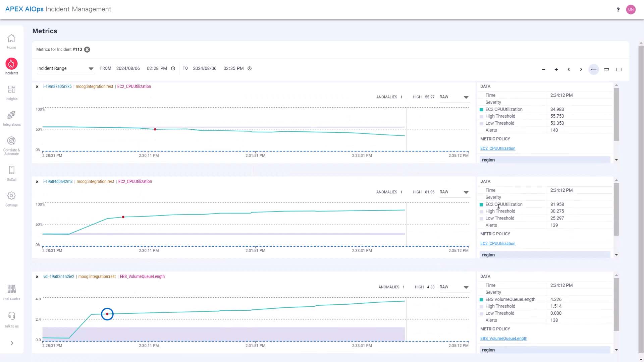
Task: Zoom in with the plus icon
Action: 556,69
